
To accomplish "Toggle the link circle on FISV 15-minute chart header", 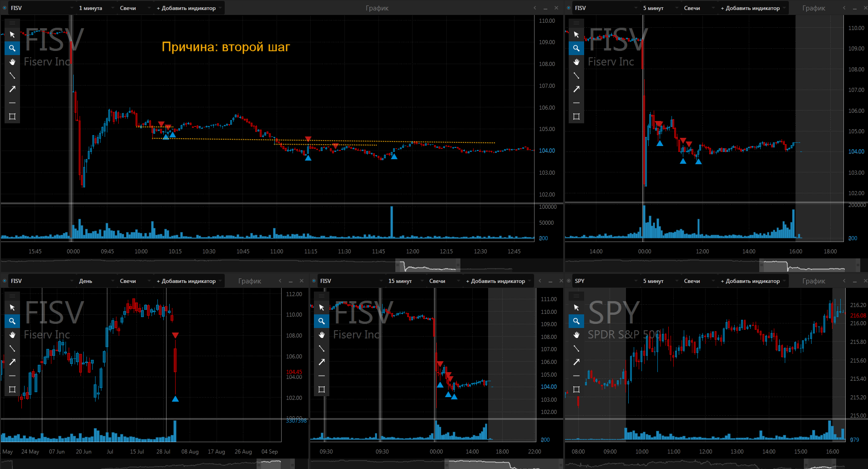I will [314, 281].
